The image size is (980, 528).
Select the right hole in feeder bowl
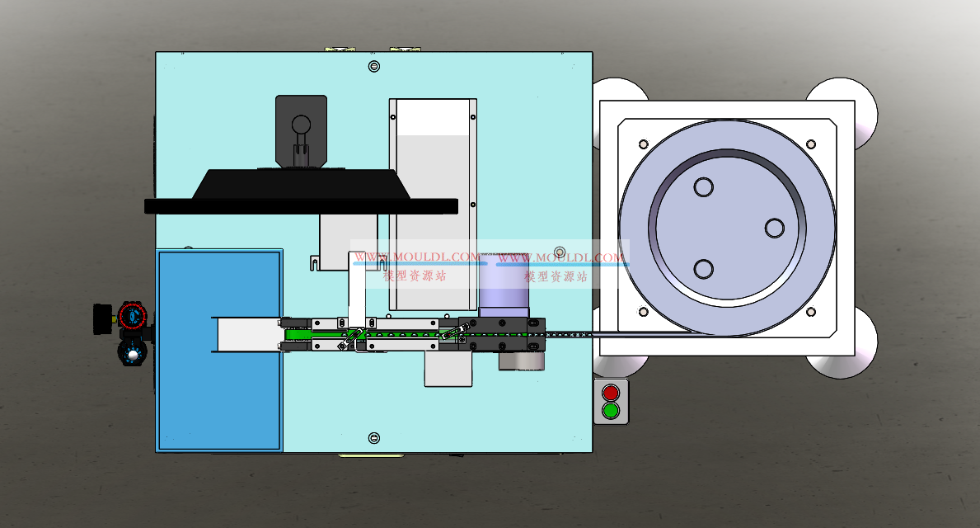tap(774, 228)
